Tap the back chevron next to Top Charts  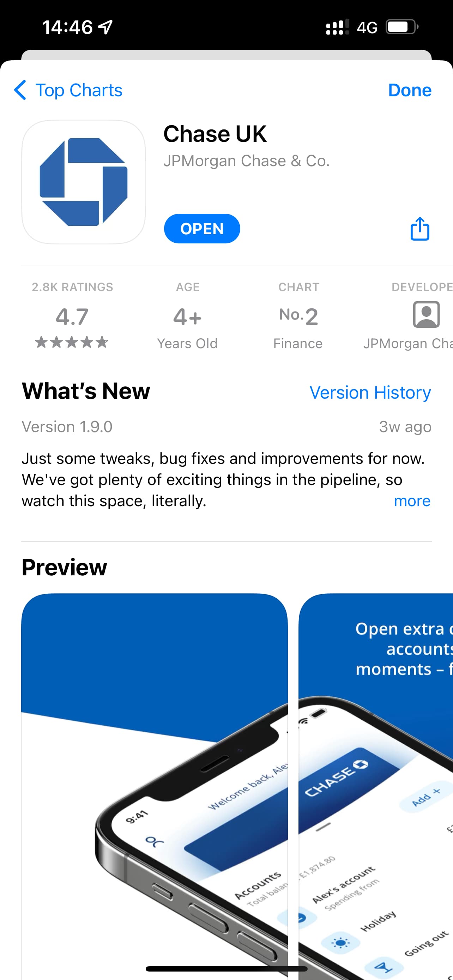coord(20,90)
